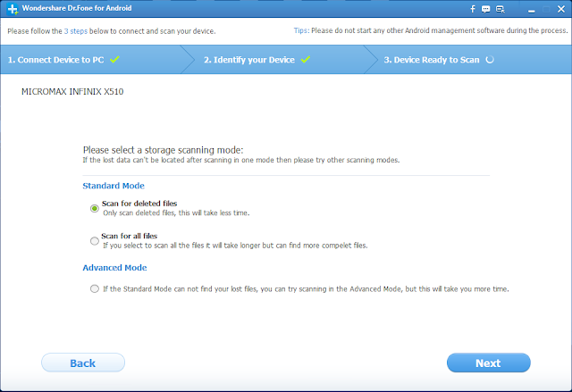Click the Dr.Fone app logo icon
The width and height of the screenshot is (572, 392).
coord(13,9)
